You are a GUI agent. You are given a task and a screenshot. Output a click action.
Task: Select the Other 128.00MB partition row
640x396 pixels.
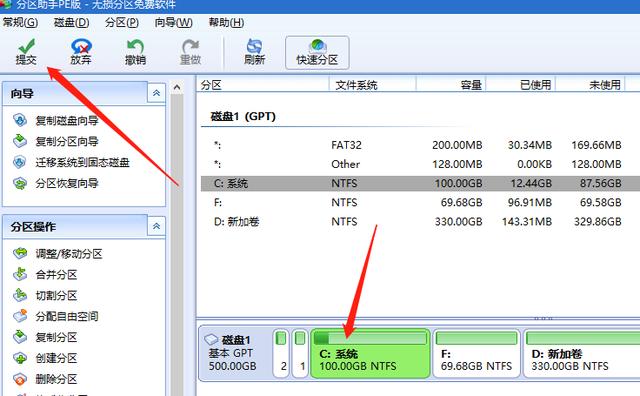coord(420,164)
